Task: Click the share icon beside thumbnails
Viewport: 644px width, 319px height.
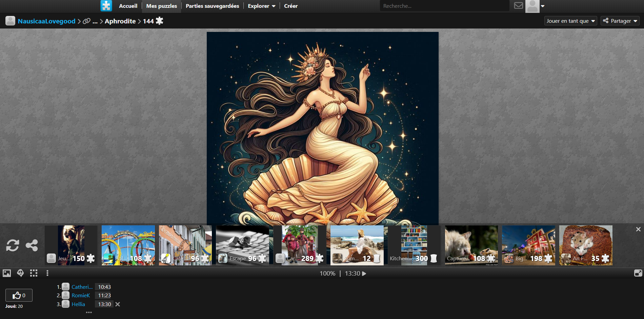Action: coord(32,245)
